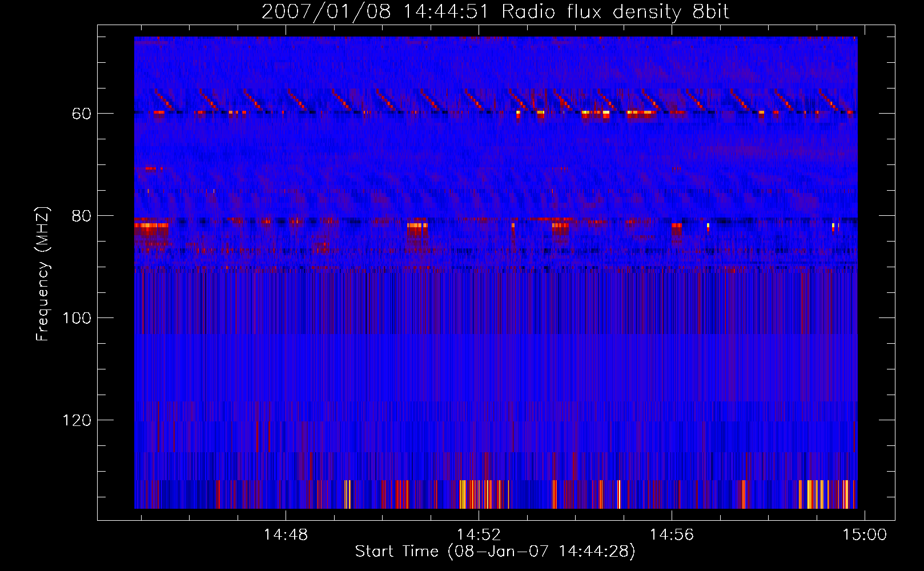The image size is (924, 571).
Task: Click the 14:48 time tick label
Action: 286,534
